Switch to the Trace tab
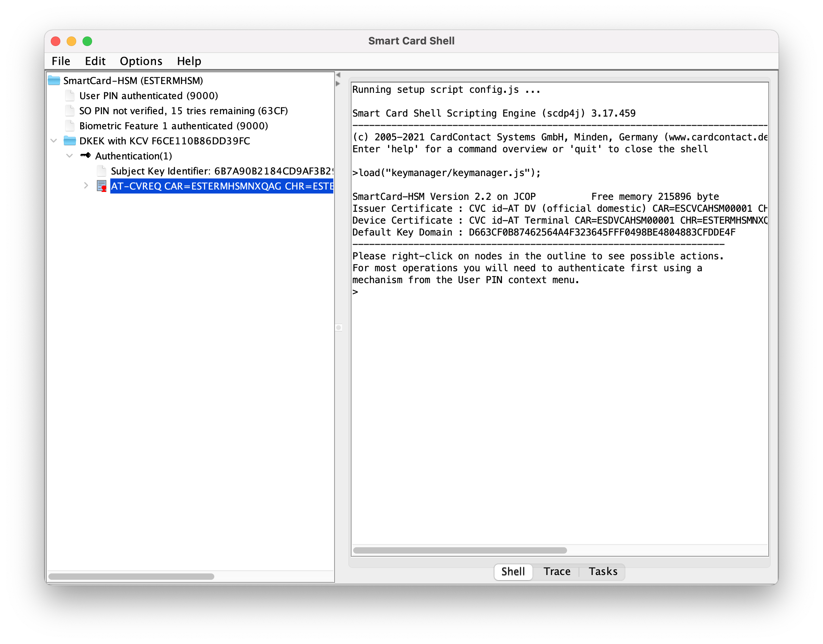Image resolution: width=823 pixels, height=644 pixels. coord(557,571)
